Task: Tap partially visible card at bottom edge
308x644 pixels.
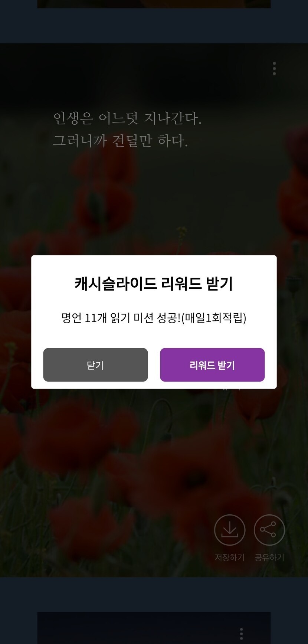Action: (154, 628)
